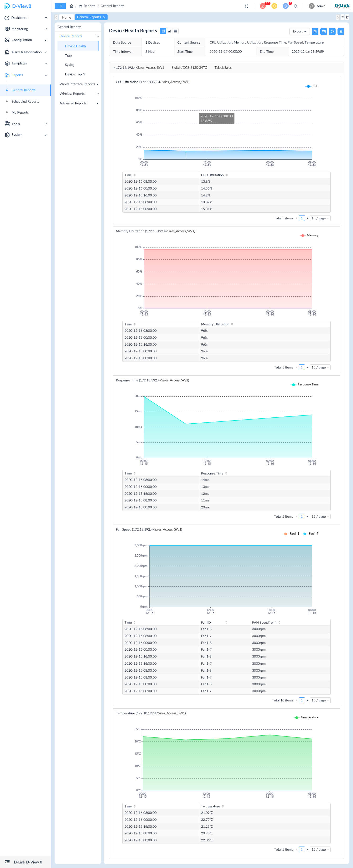Open the Device Top N report
The width and height of the screenshot is (353, 868).
pyautogui.click(x=75, y=74)
